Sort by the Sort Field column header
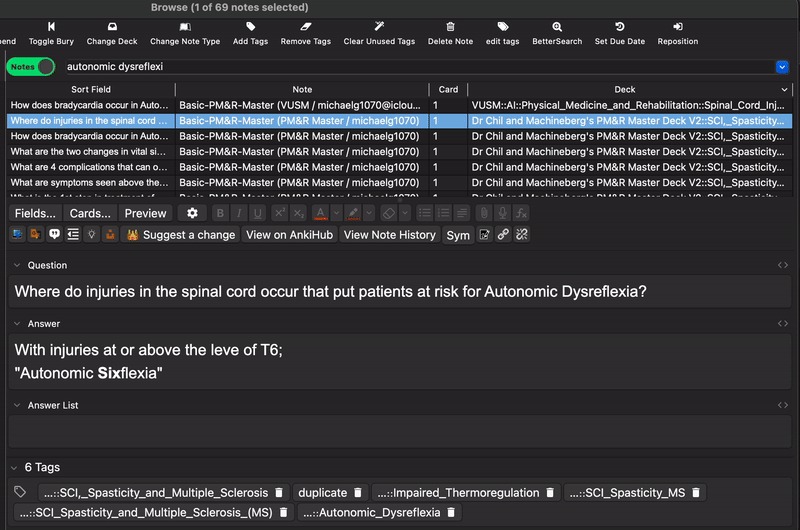 pos(89,90)
